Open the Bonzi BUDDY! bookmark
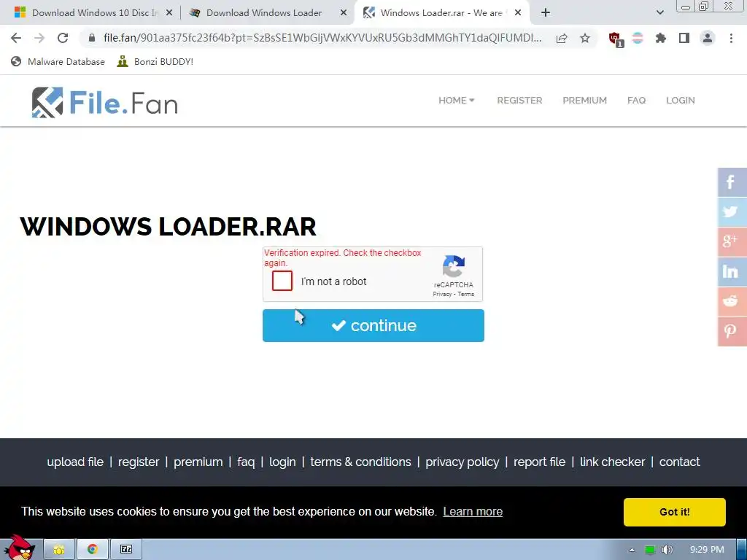 click(x=155, y=61)
